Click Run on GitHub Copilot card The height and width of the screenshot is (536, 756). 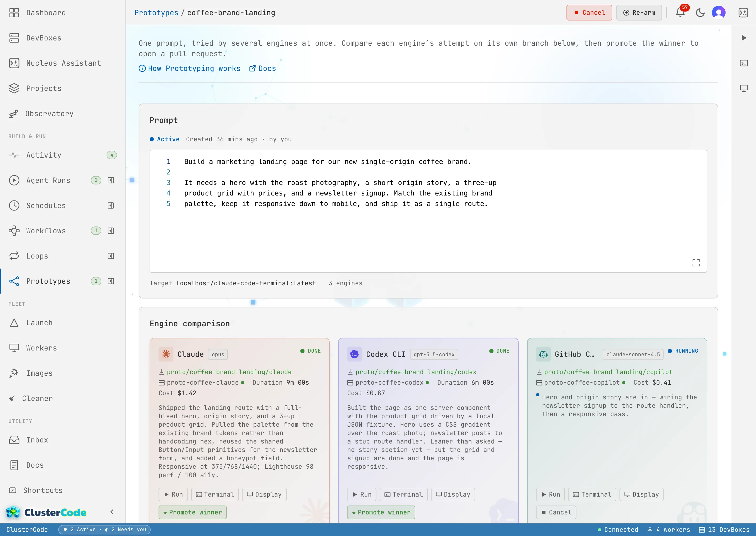pyautogui.click(x=550, y=494)
